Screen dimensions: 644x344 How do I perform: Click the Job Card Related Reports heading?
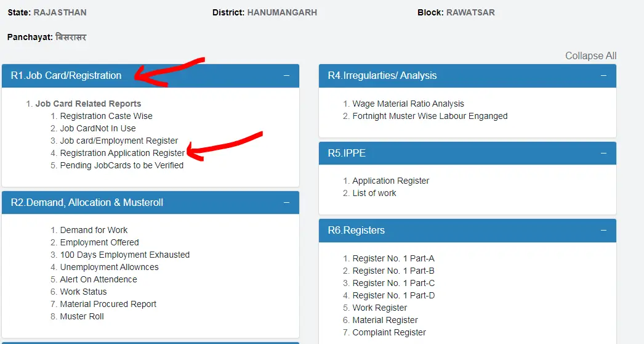[x=88, y=104]
